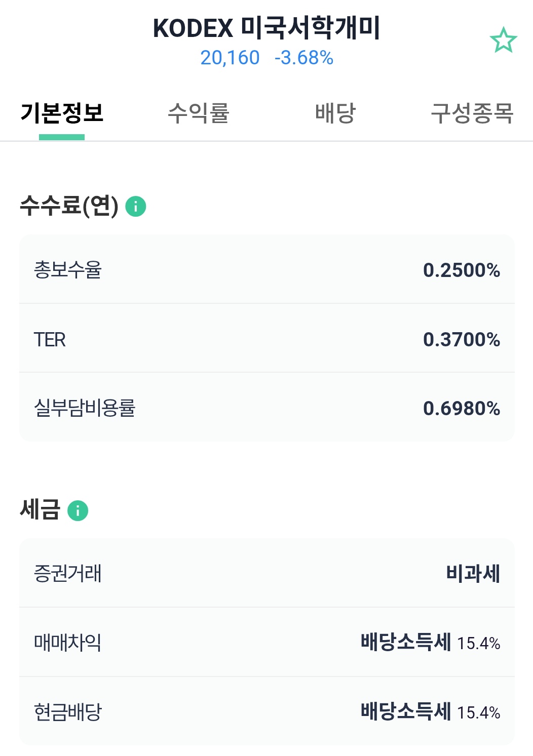Click the KODEX 미국서학개미 title

(x=267, y=28)
